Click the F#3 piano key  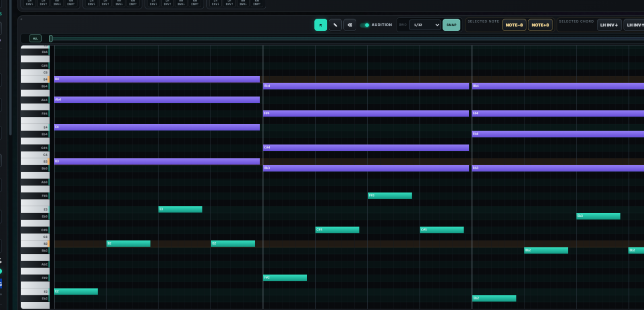[x=35, y=195]
